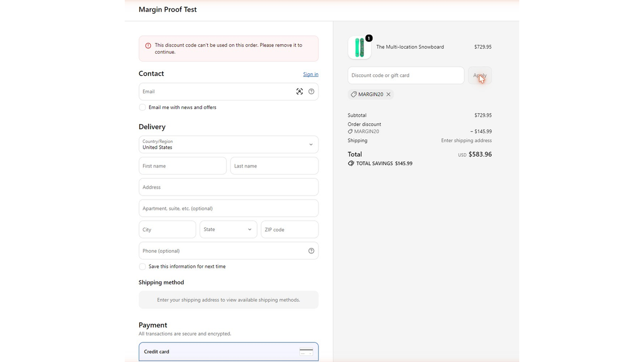
Task: Click the Sign in link
Action: point(310,74)
